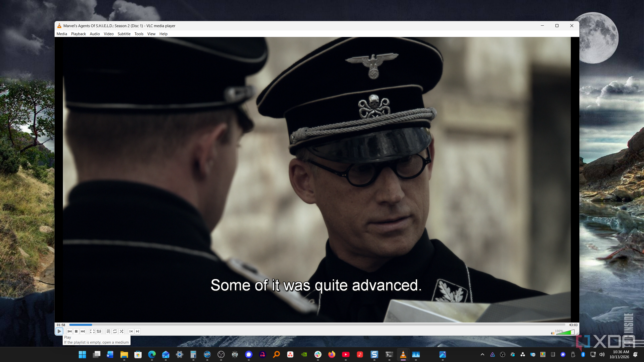644x362 pixels.
Task: Open the Playback menu
Action: click(78, 34)
